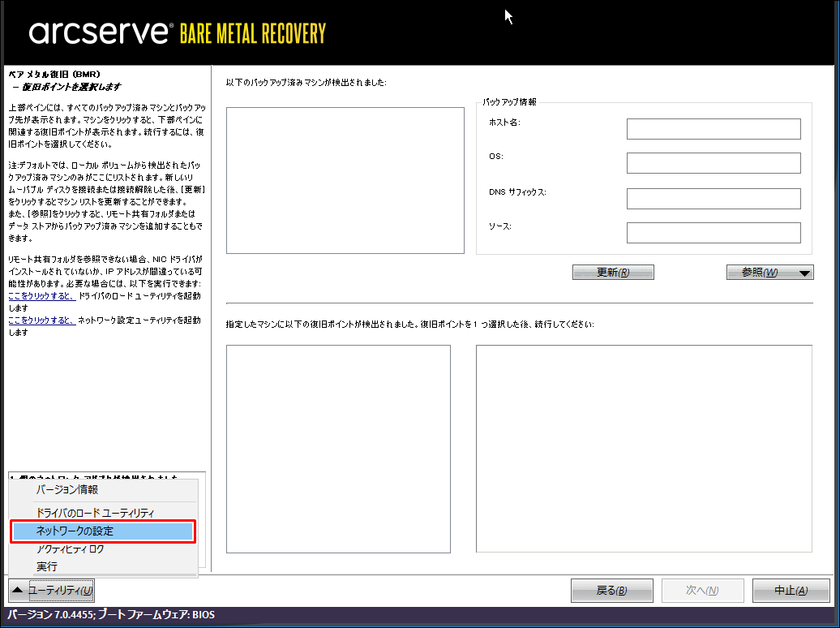The image size is (840, 628).
Task: Click the version status bar text
Action: coord(111,614)
